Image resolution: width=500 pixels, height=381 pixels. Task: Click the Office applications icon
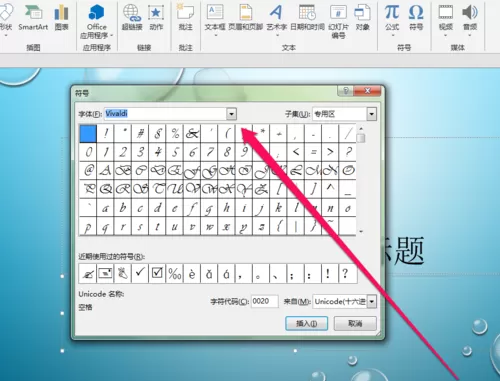coord(97,12)
